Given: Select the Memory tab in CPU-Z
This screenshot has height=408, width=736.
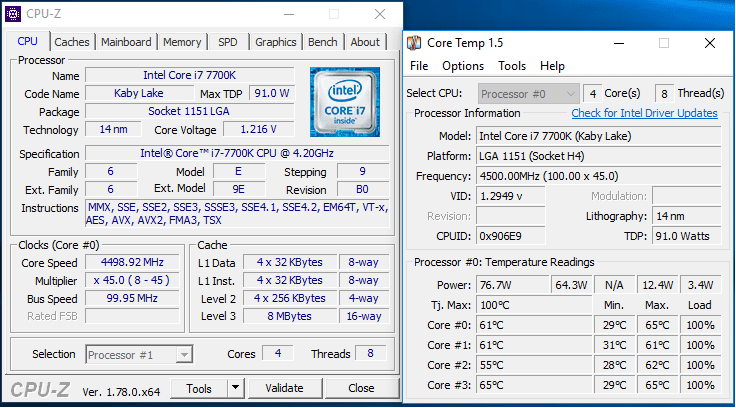Looking at the screenshot, I should point(182,42).
